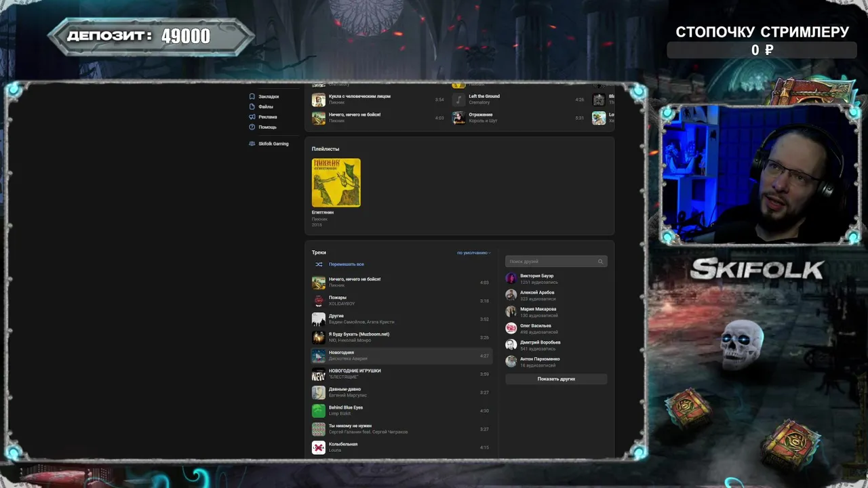Image resolution: width=868 pixels, height=488 pixels.
Task: Play the track cover for Пожары
Action: click(319, 301)
